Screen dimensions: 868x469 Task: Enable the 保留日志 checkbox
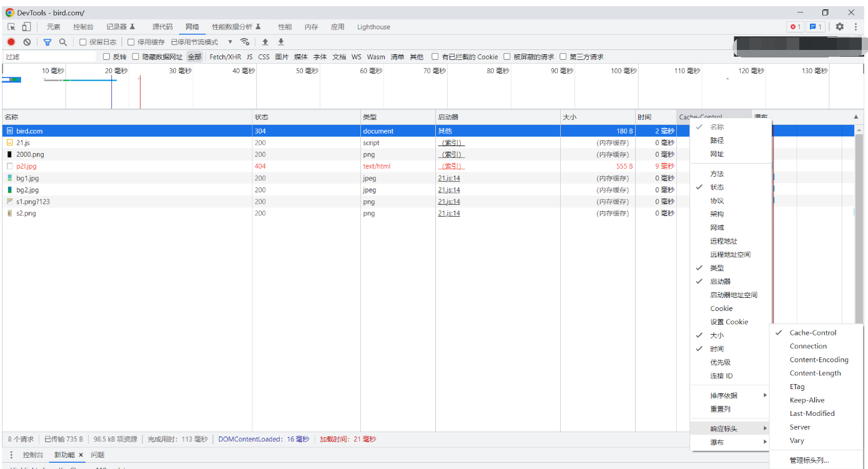(83, 42)
